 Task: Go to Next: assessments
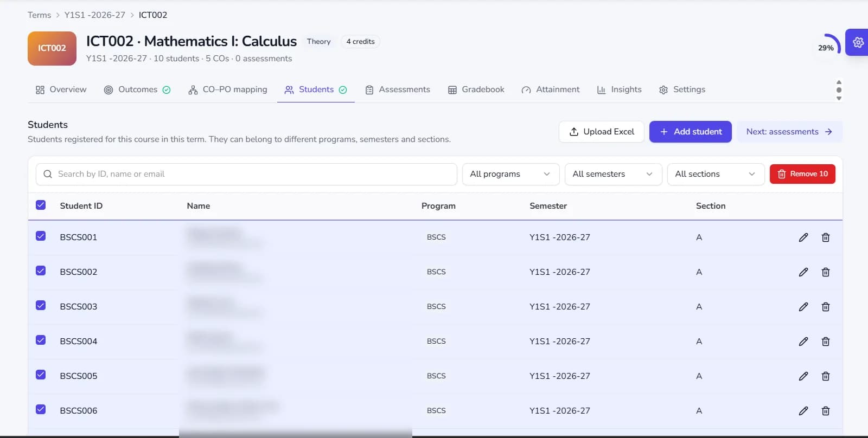(x=789, y=132)
